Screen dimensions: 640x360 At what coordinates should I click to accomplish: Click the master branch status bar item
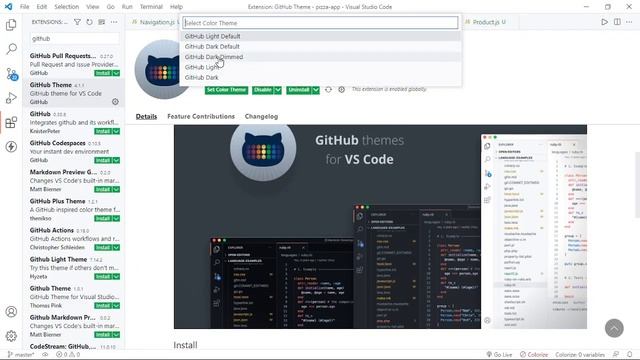[x=21, y=355]
